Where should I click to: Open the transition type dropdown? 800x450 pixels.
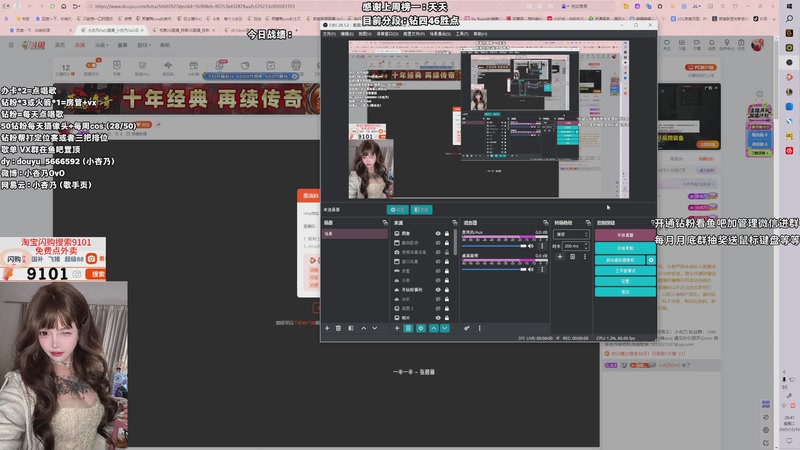click(x=571, y=234)
